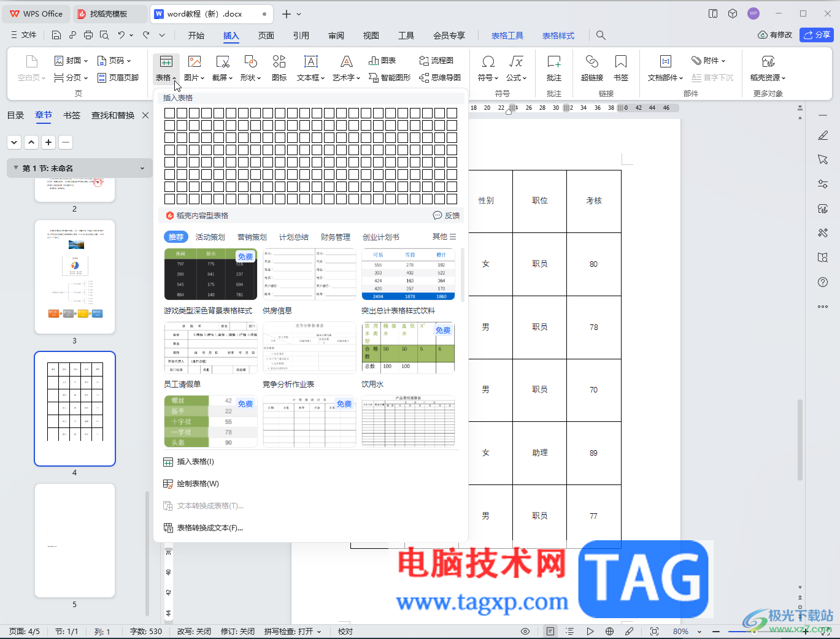Expand 其他 template categories
This screenshot has width=840, height=639.
click(x=444, y=237)
